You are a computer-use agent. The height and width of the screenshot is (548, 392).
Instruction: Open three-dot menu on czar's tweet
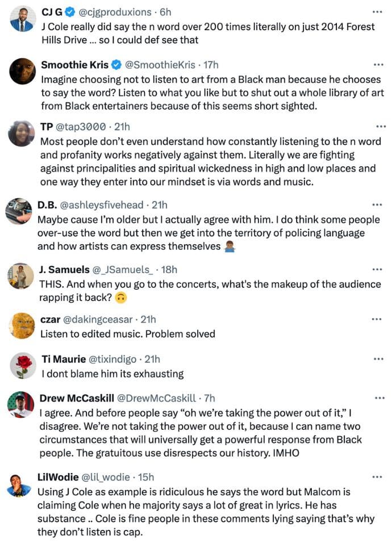(x=377, y=319)
